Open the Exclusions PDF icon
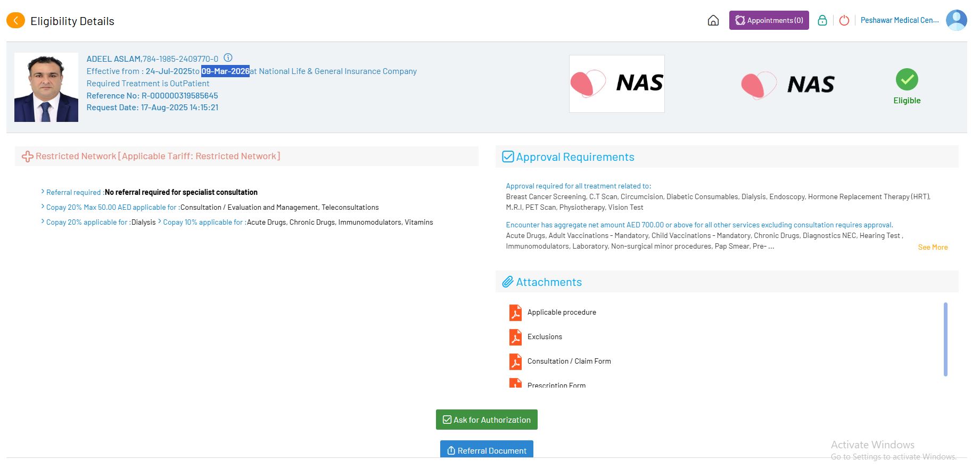 (x=515, y=337)
